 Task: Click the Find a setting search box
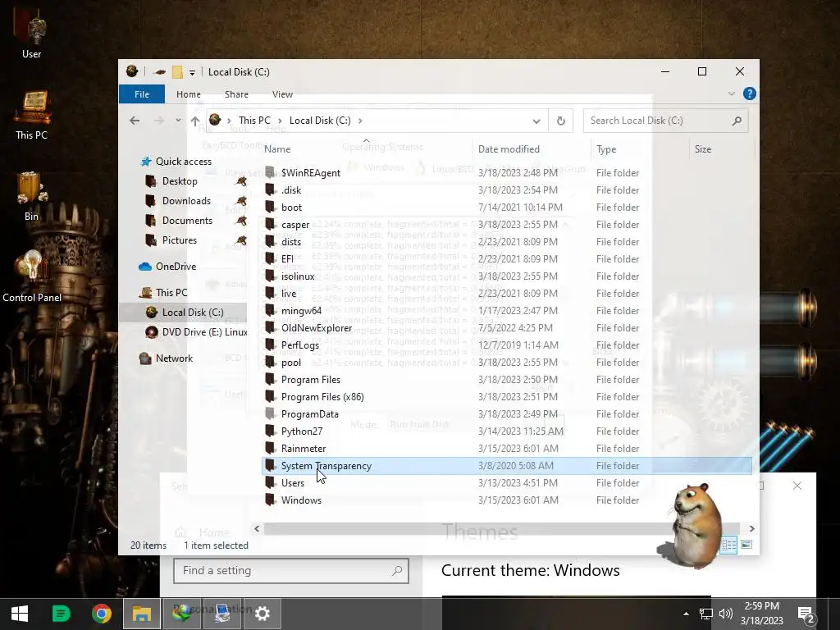[291, 571]
